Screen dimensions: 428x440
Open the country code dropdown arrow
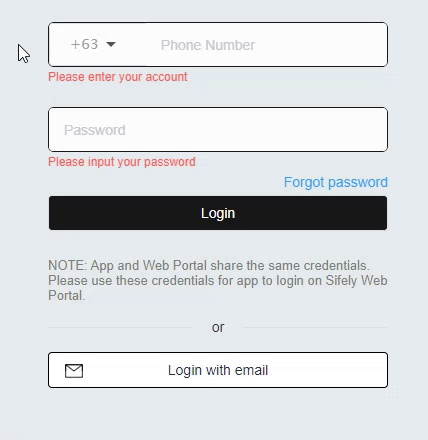(111, 44)
